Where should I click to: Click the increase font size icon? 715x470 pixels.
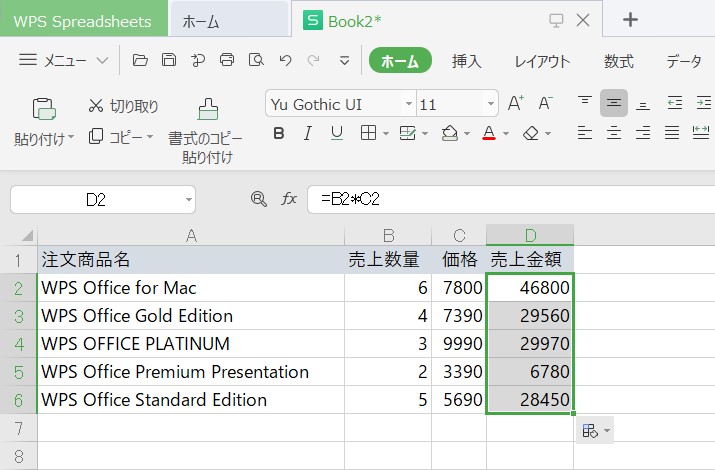coord(516,103)
